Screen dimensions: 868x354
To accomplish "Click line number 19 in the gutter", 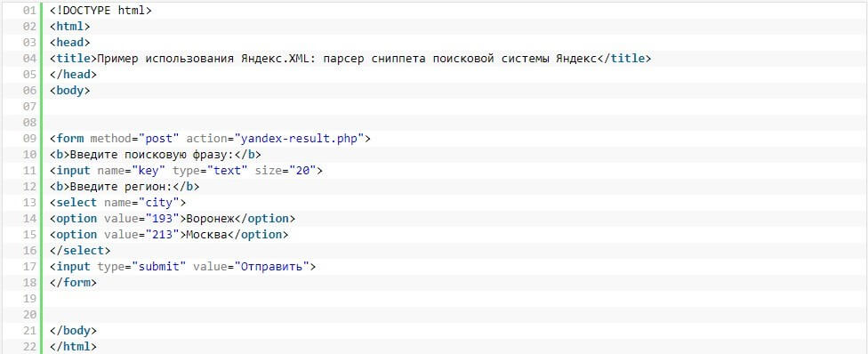I will 30,299.
